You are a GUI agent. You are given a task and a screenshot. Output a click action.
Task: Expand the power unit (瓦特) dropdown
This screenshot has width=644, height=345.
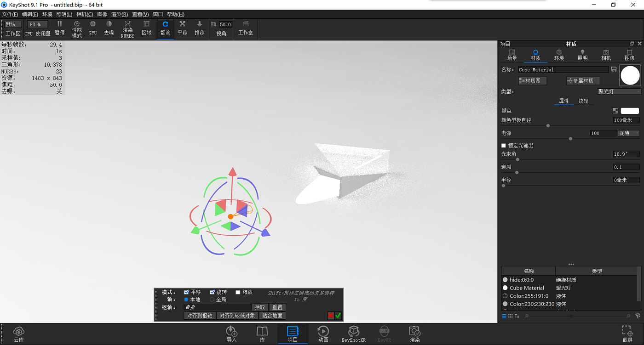pyautogui.click(x=629, y=133)
